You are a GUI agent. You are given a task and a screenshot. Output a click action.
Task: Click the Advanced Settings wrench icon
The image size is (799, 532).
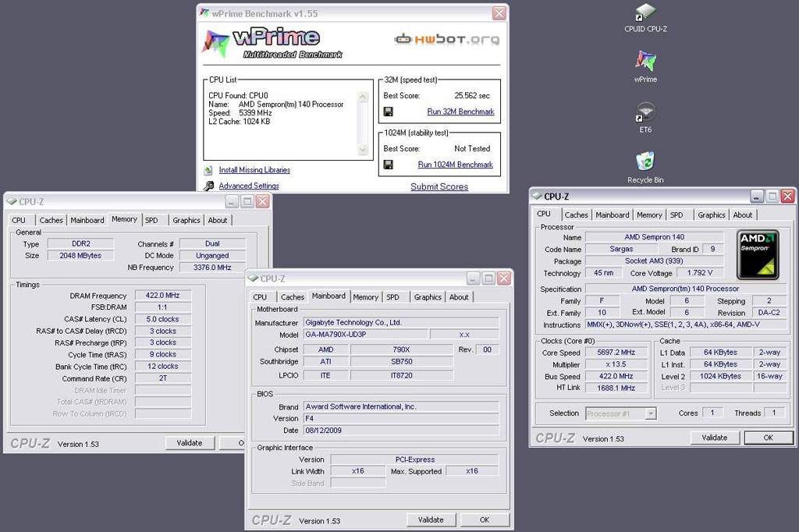pyautogui.click(x=208, y=186)
